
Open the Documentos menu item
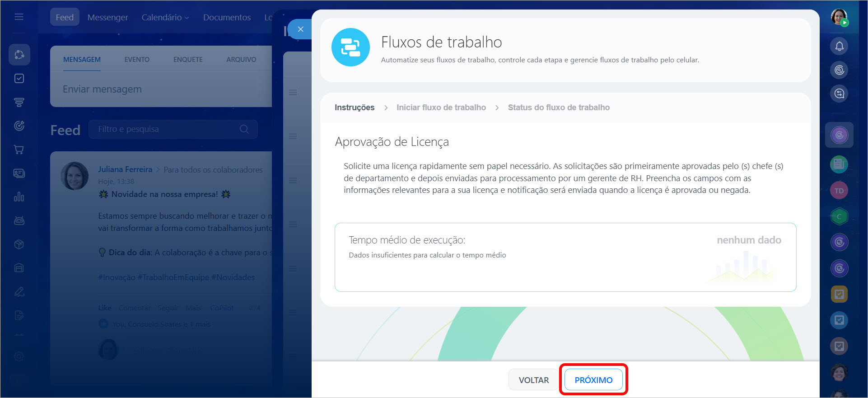(227, 17)
